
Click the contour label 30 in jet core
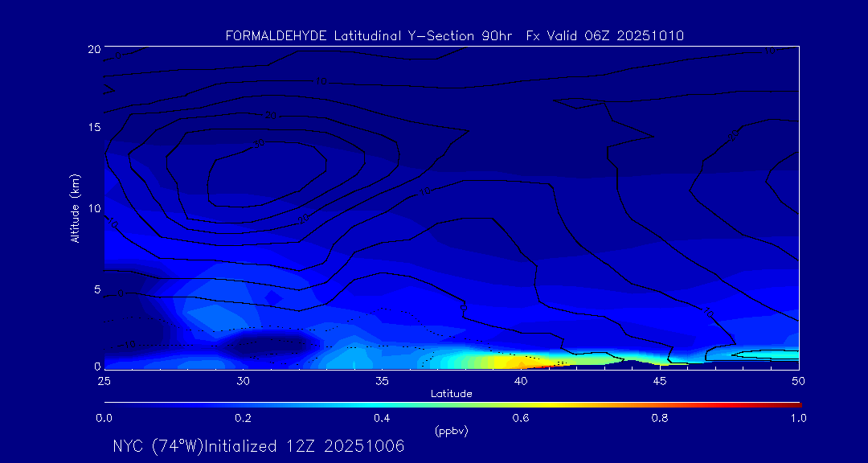coord(259,143)
